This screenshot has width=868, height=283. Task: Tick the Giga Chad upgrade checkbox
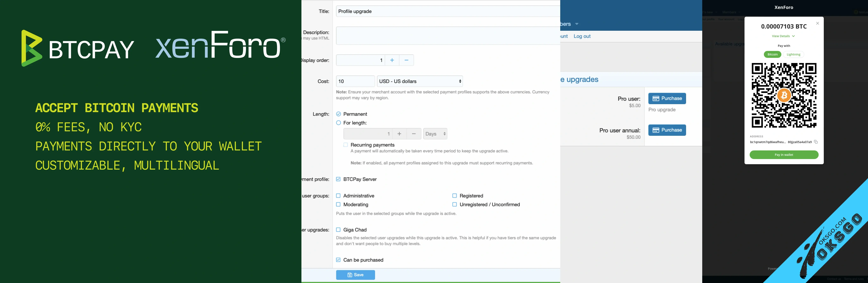pos(338,230)
